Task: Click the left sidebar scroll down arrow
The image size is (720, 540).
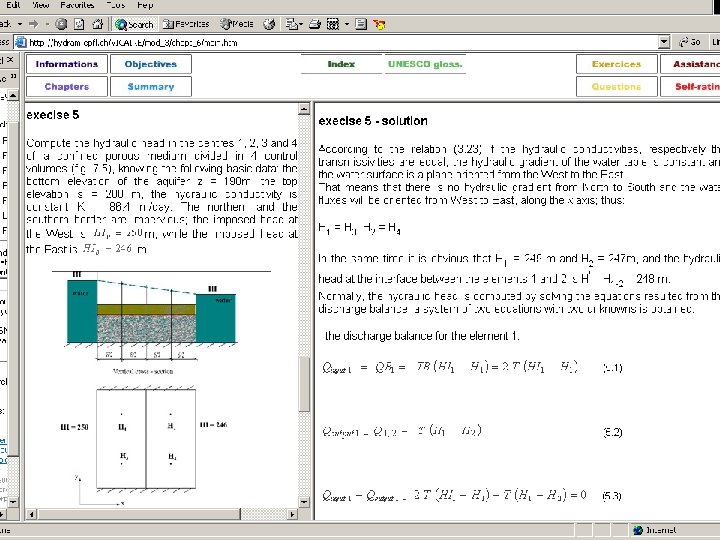Action: coord(13,501)
